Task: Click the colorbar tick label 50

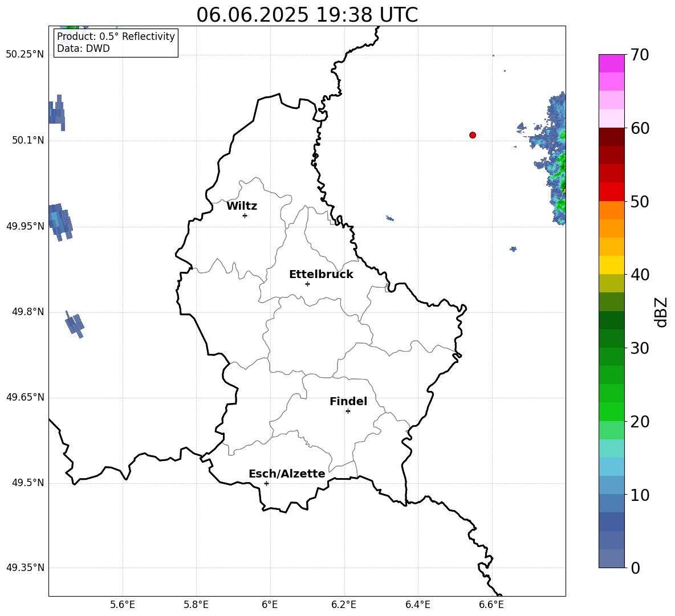Action: 640,201
